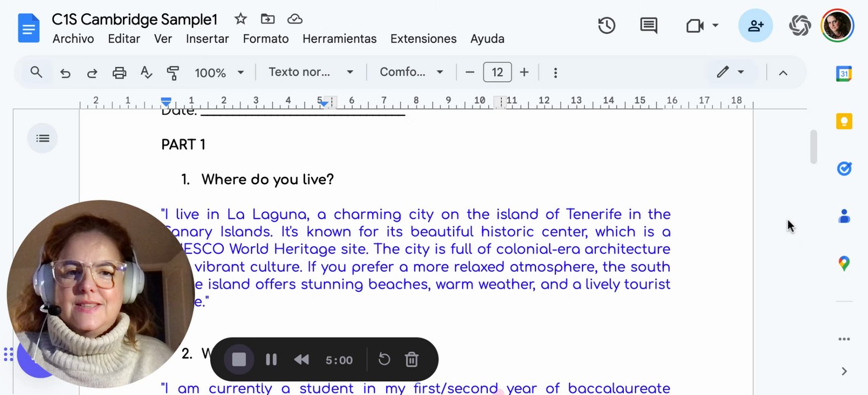This screenshot has height=395, width=868.
Task: Open the Formato menu
Action: pos(266,39)
